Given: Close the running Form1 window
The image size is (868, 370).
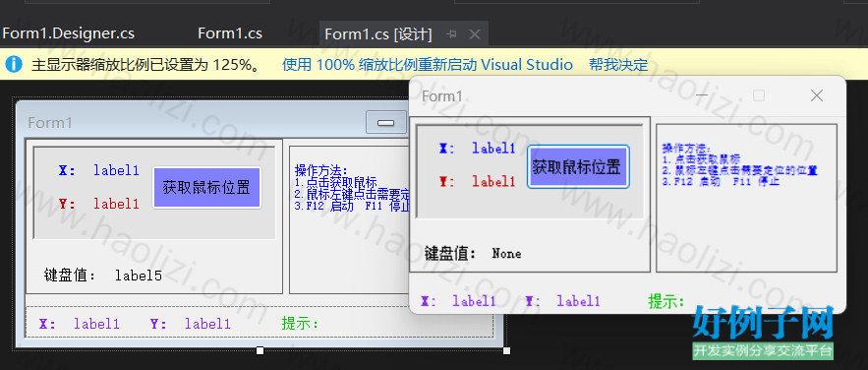Looking at the screenshot, I should 817,95.
